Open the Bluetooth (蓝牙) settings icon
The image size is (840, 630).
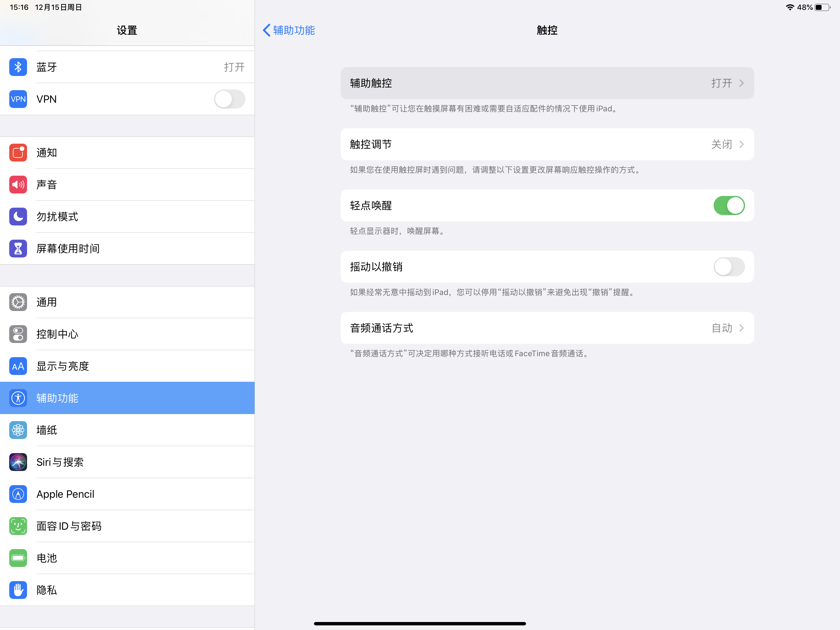pyautogui.click(x=18, y=67)
